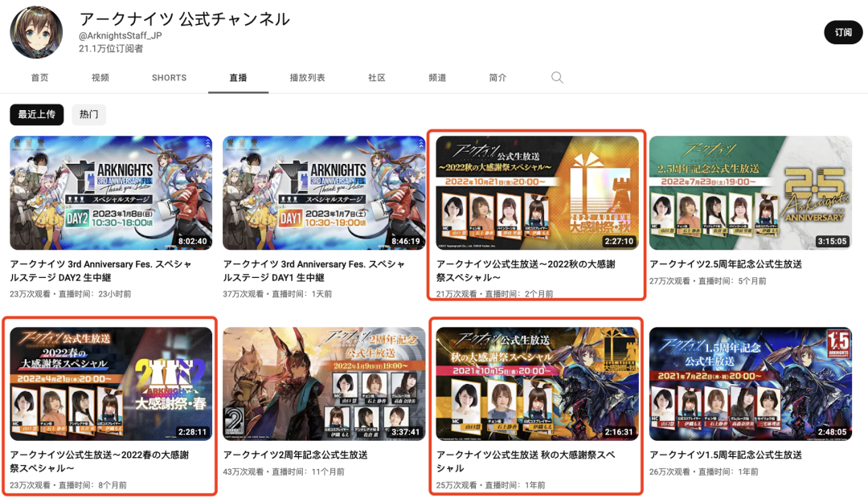Click the アークナイツ1.5周年記念公式生放送 title
Screen dimensions: 868x498
click(x=726, y=455)
